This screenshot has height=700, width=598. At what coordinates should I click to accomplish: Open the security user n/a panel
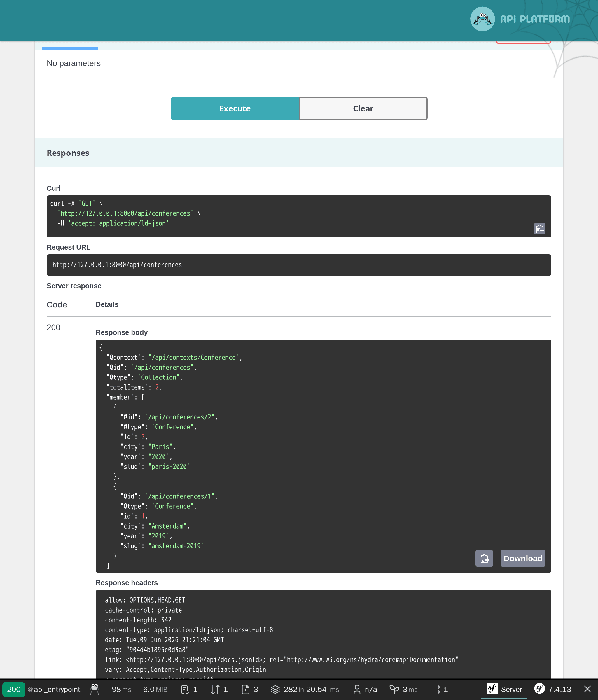click(365, 689)
